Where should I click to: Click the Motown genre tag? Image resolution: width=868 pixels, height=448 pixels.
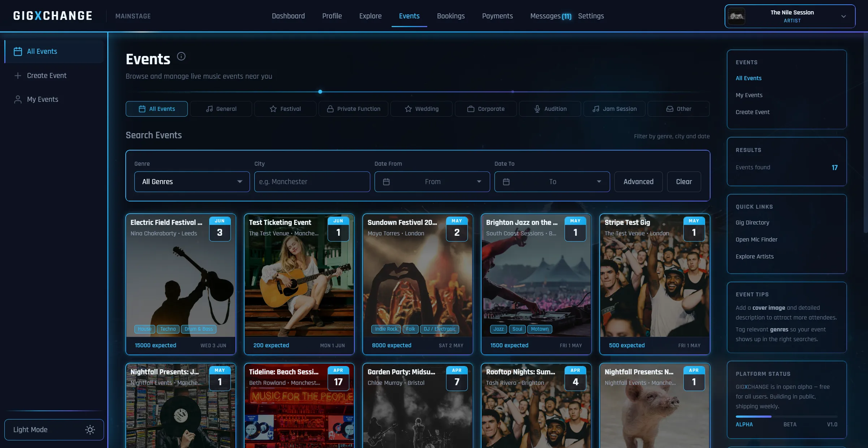540,329
